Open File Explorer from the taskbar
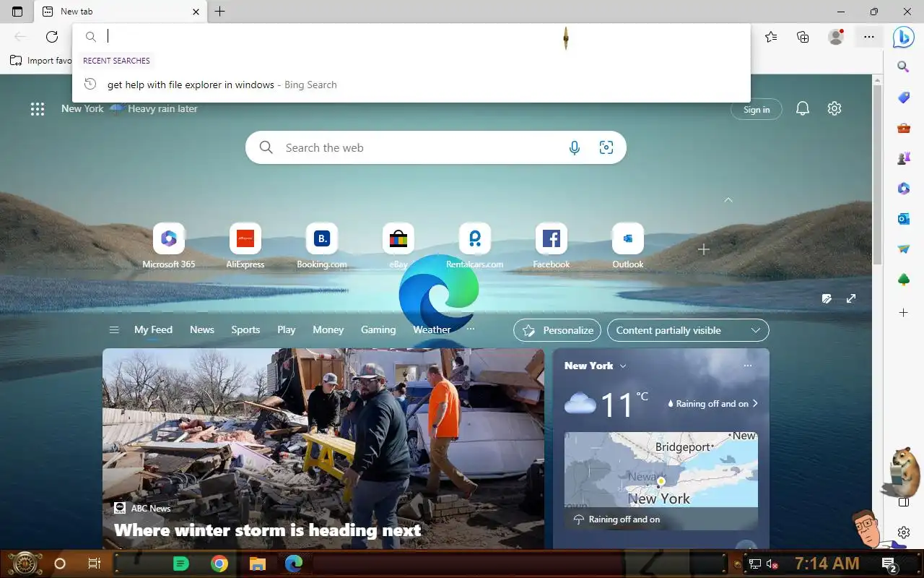The width and height of the screenshot is (924, 578). [x=257, y=564]
